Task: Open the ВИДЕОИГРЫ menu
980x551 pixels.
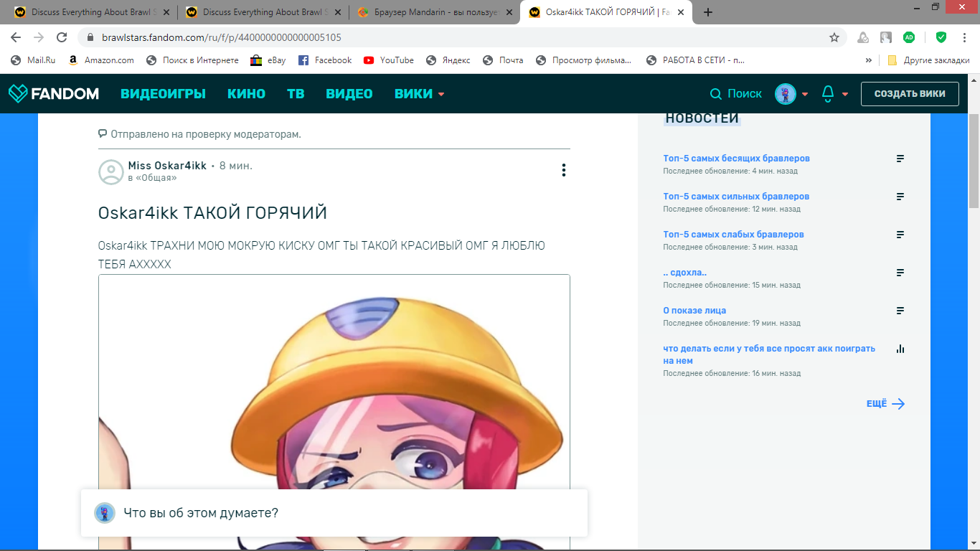Action: click(x=163, y=94)
